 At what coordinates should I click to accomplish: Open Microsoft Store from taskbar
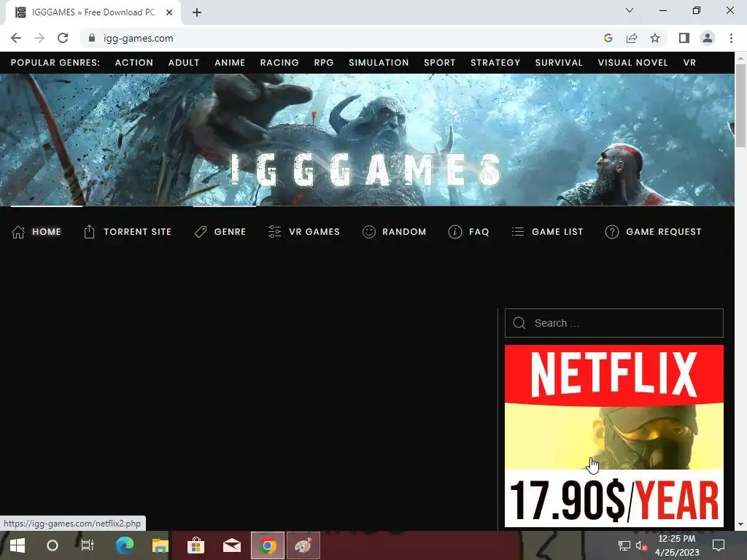pyautogui.click(x=196, y=545)
